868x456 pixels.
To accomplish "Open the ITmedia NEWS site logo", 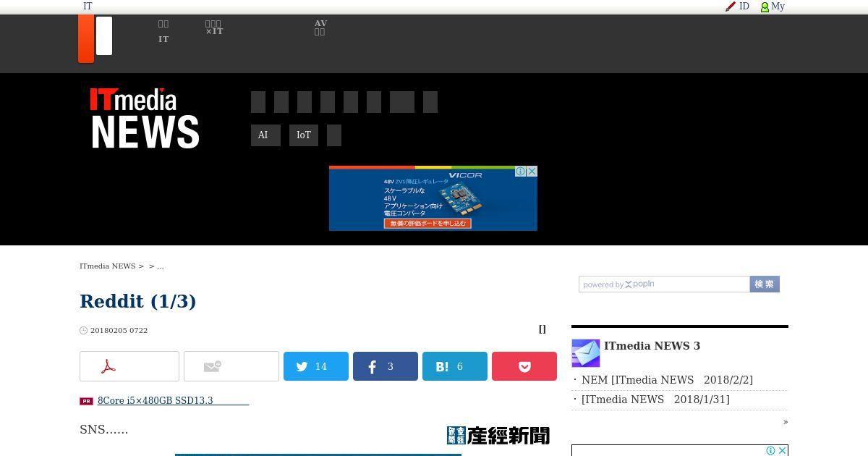I will coord(145,119).
